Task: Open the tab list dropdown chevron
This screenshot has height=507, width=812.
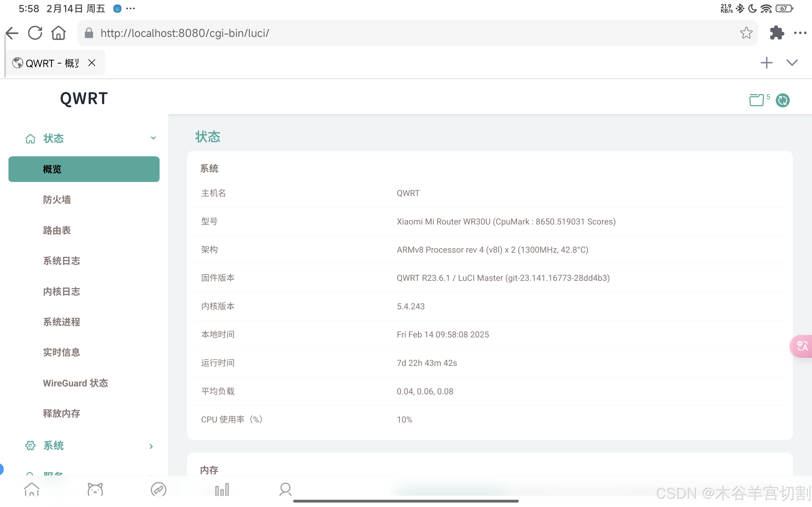Action: pyautogui.click(x=792, y=63)
